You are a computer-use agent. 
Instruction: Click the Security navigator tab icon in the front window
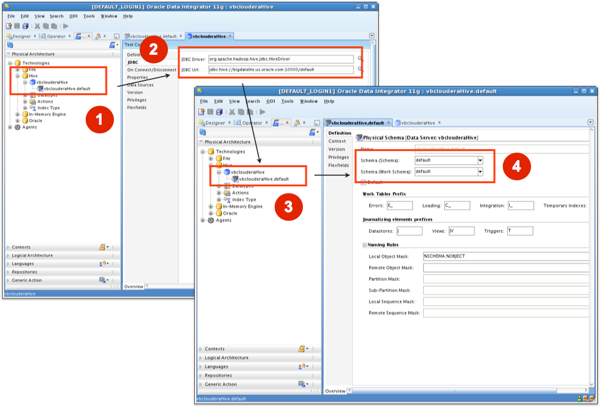click(x=297, y=123)
